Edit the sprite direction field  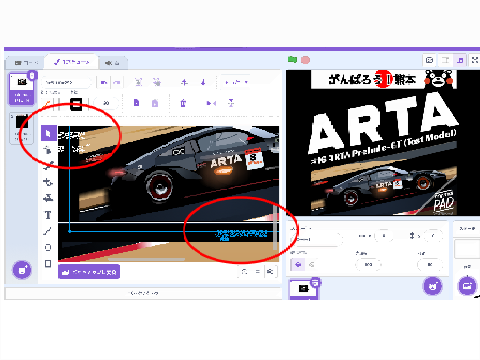430,265
